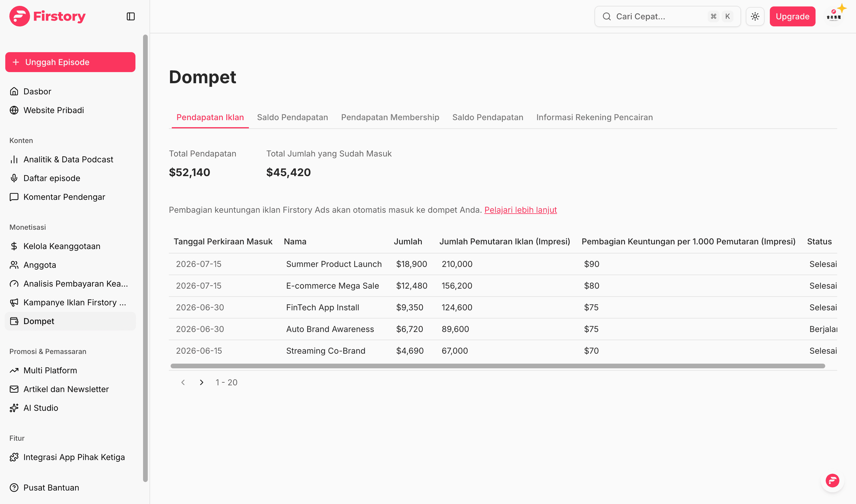Focus the Cari Cepat search field
This screenshot has width=856, height=504.
(668, 16)
